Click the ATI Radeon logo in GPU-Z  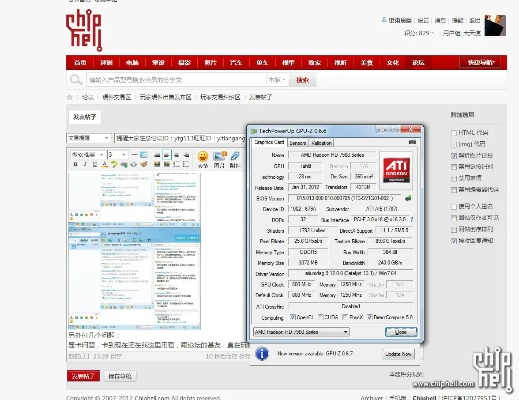[x=396, y=170]
